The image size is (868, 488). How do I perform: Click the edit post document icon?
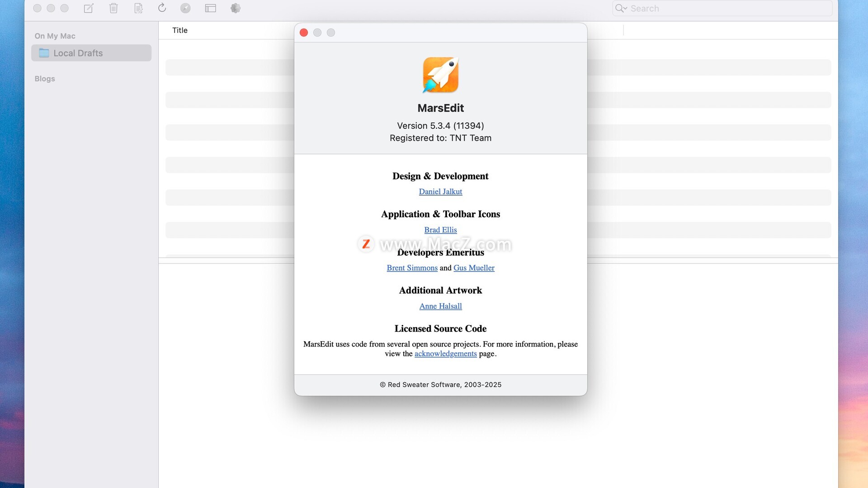(x=138, y=8)
